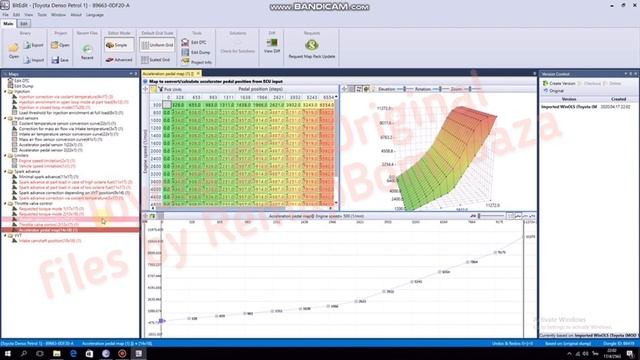Adjust the Zoom slider in the 3D view
Viewport: 640px width, 360px height.
click(x=471, y=89)
